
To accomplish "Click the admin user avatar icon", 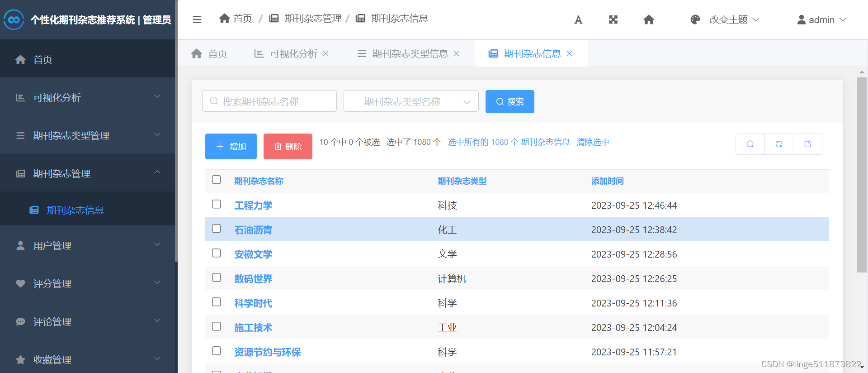I will (x=801, y=19).
